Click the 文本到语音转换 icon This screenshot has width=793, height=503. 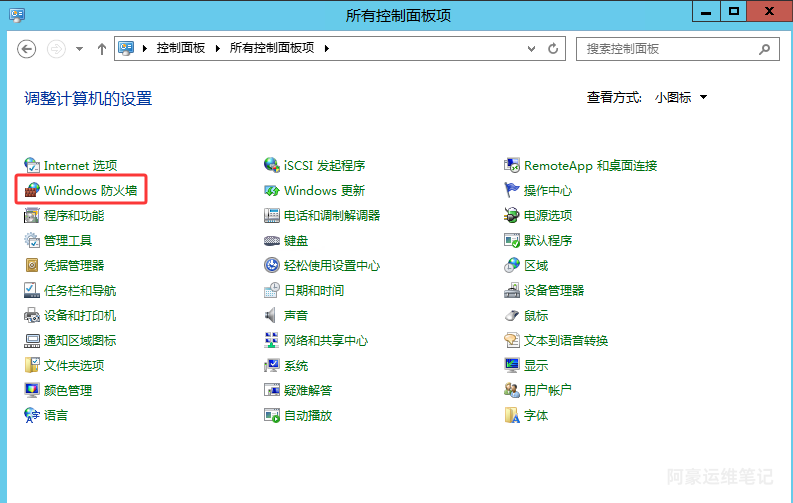[512, 340]
